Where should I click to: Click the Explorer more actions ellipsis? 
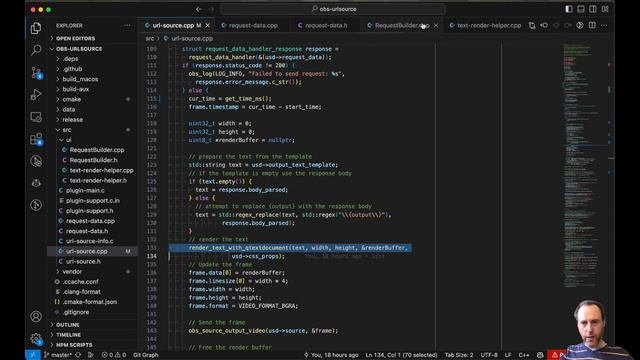click(x=127, y=25)
